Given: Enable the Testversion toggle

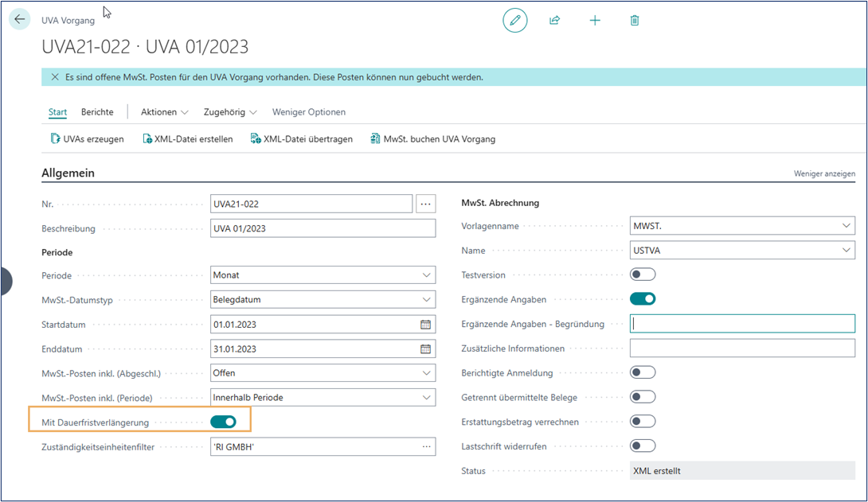Looking at the screenshot, I should (x=642, y=274).
